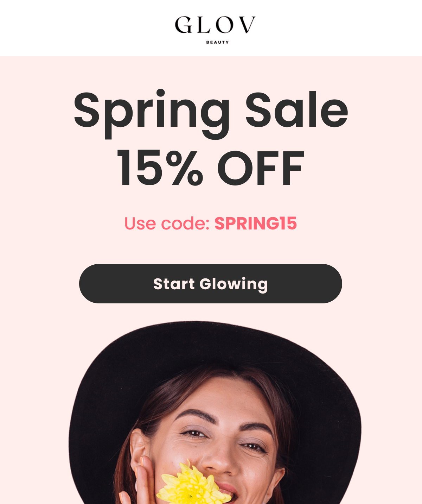
Task: Click the 15% OFF text
Action: coord(210,168)
